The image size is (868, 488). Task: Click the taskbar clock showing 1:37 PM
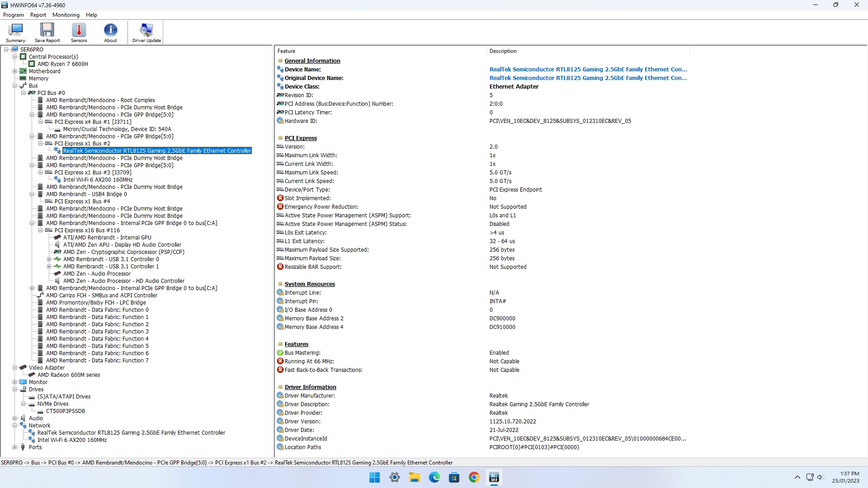[845, 477]
